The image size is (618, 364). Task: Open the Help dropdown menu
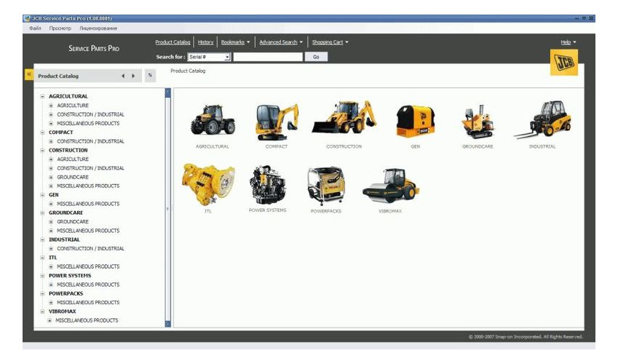pyautogui.click(x=569, y=42)
